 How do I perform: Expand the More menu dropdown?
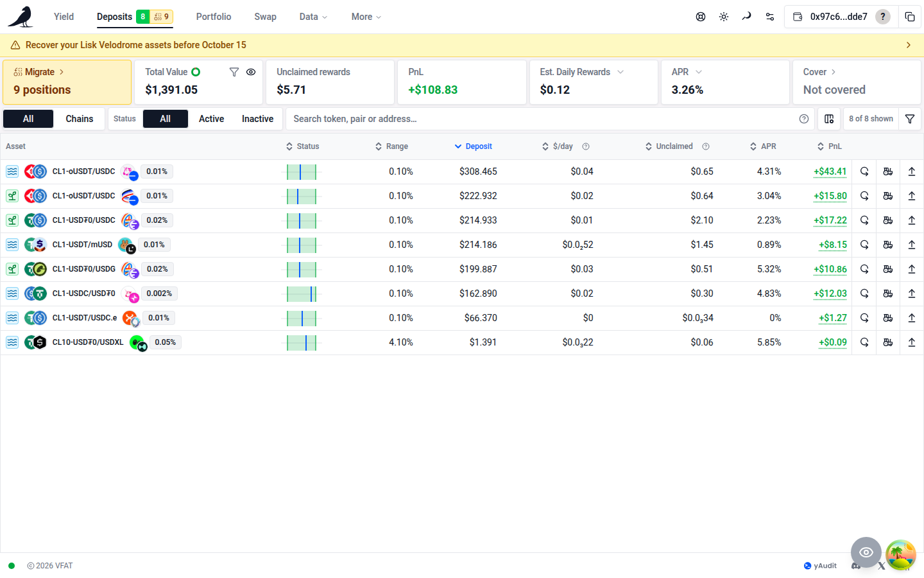pyautogui.click(x=366, y=17)
